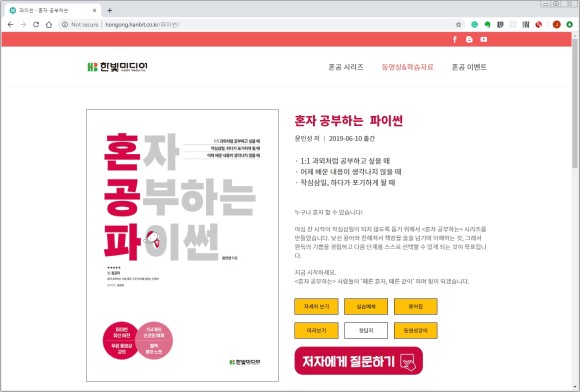Click the 자세히 보기 button

(316, 307)
